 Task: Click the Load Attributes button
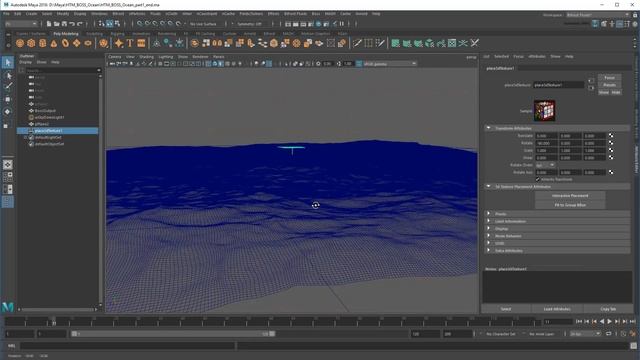point(557,309)
